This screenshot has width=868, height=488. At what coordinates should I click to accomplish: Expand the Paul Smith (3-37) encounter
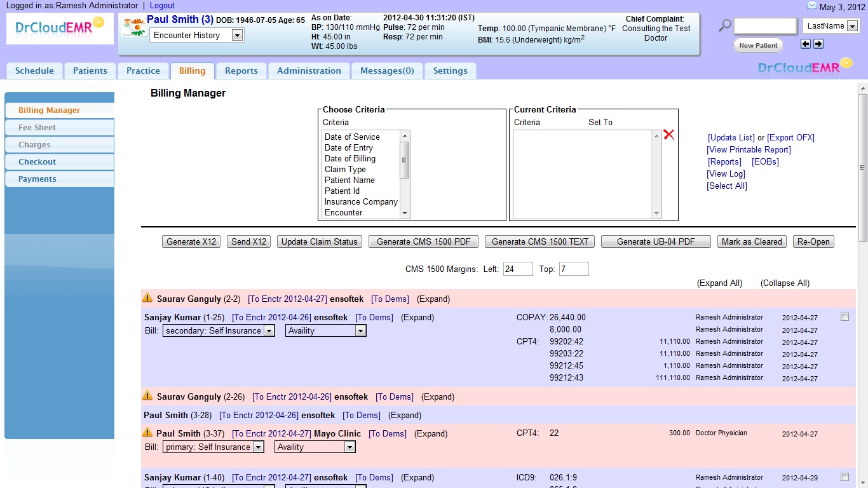coord(431,433)
